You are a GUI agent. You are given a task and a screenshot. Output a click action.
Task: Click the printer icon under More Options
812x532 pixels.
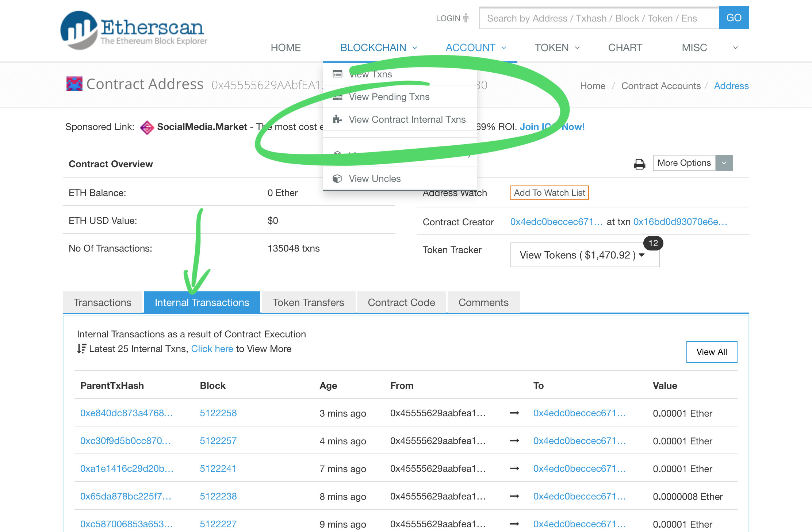point(639,163)
